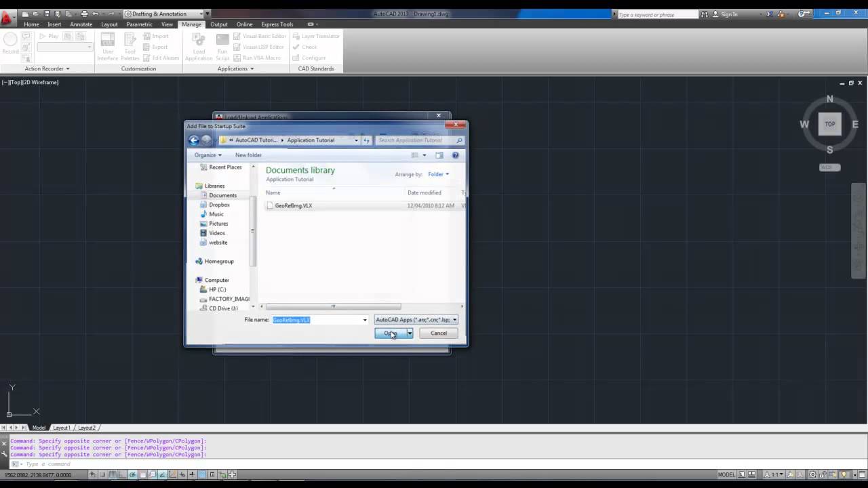
Task: Click the File name input field
Action: [320, 320]
